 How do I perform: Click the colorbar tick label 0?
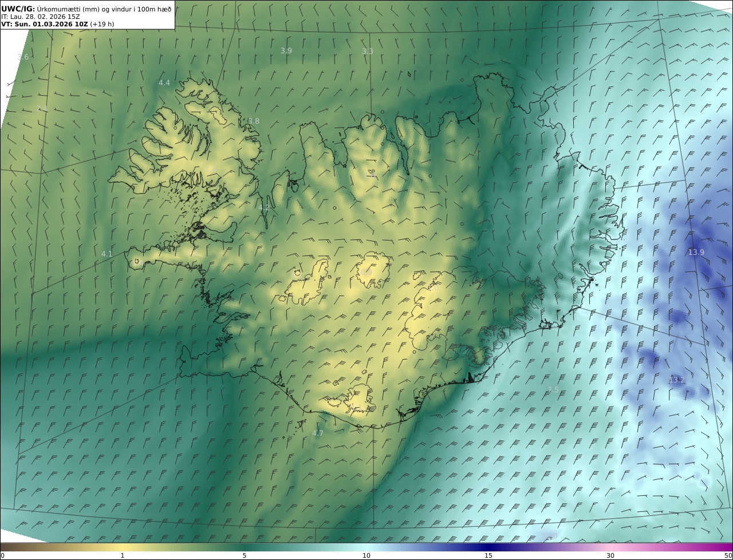2,555
